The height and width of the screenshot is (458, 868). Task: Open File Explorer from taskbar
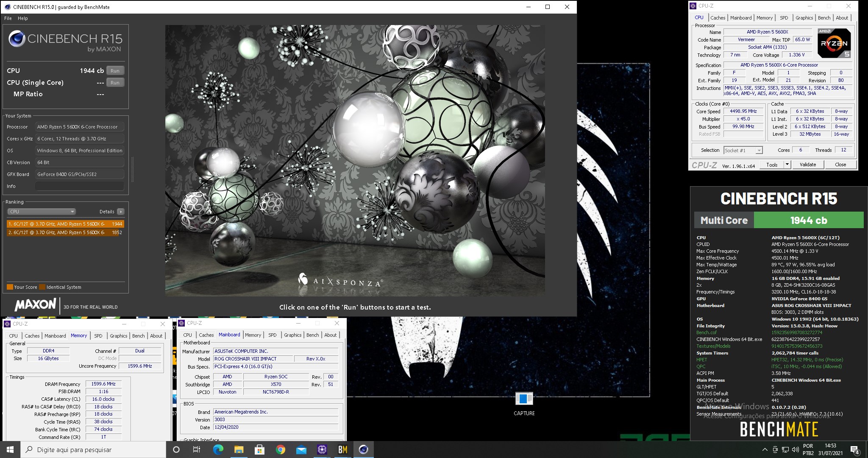[239, 450]
